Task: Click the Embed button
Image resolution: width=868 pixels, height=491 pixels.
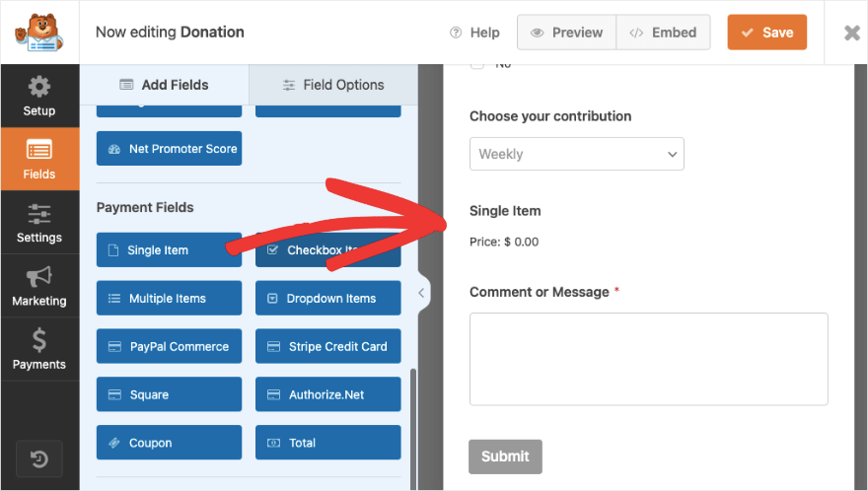Action: pos(663,33)
